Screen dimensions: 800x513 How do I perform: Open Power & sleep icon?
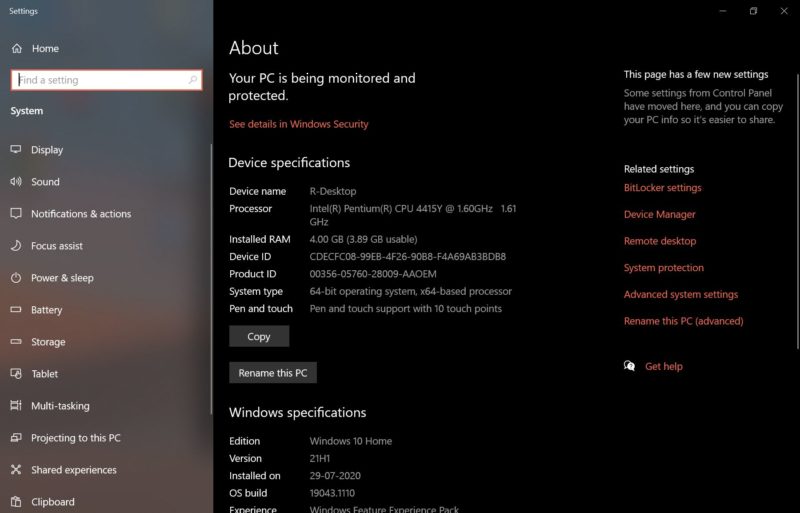coord(16,278)
